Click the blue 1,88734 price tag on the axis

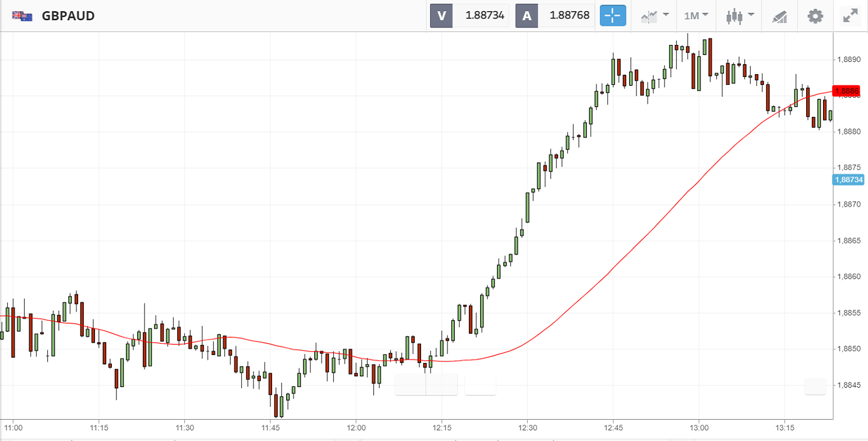(x=848, y=180)
